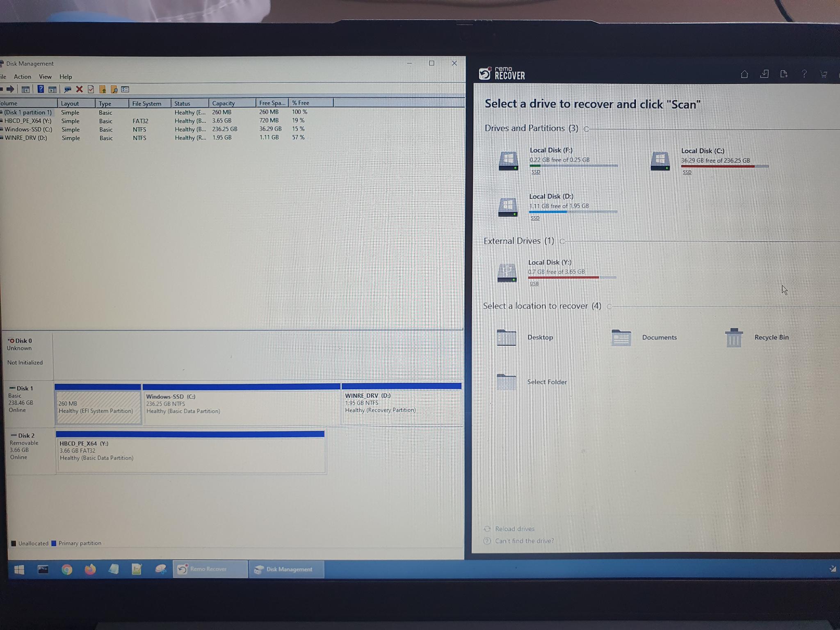840x630 pixels.
Task: Click the load recovery session icon in Remo Recover
Action: 765,74
